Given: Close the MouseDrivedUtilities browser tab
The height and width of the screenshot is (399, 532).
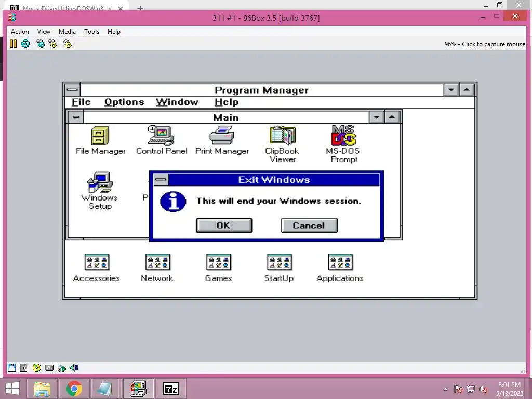Looking at the screenshot, I should coord(121,8).
